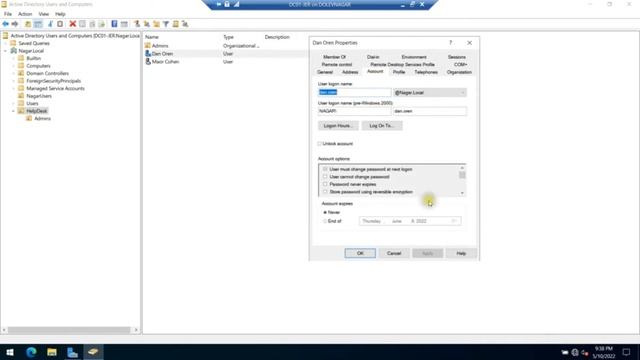Expand the Builtin tree node
The height and width of the screenshot is (360, 640).
click(x=13, y=58)
